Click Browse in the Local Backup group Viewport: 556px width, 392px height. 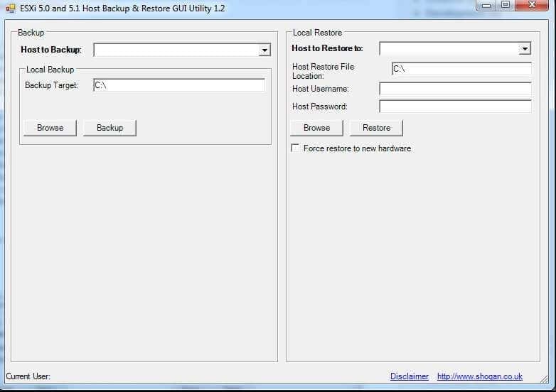tap(50, 128)
